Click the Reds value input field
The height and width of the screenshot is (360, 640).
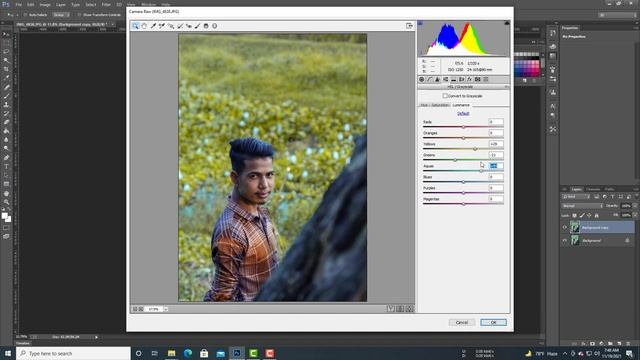pos(496,122)
